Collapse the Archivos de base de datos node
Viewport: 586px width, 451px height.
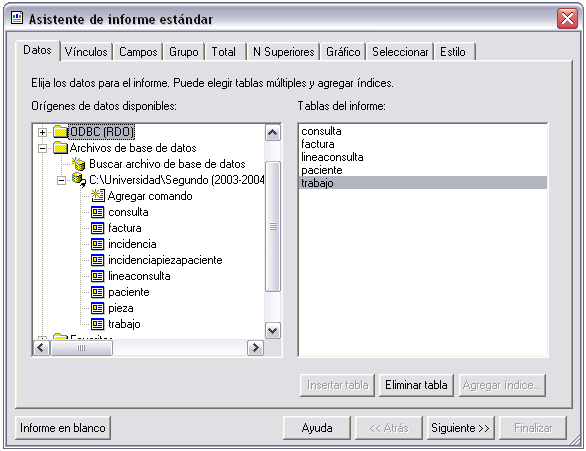point(43,148)
